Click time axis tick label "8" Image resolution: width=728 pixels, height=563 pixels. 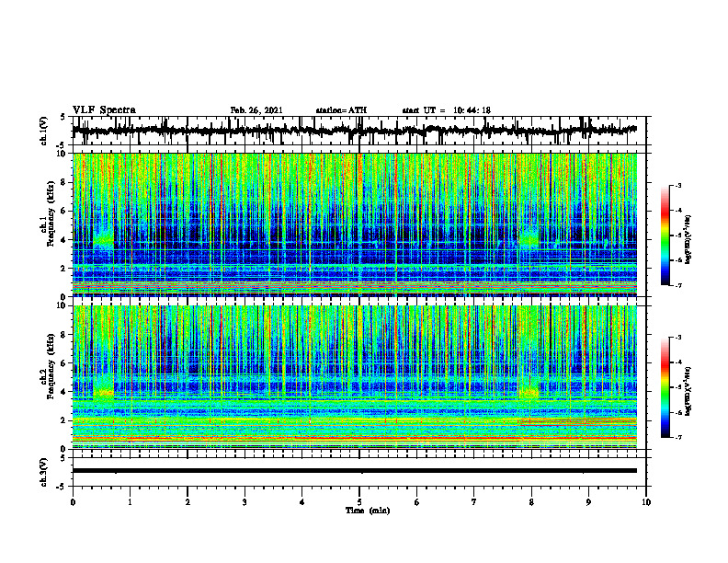click(x=531, y=502)
